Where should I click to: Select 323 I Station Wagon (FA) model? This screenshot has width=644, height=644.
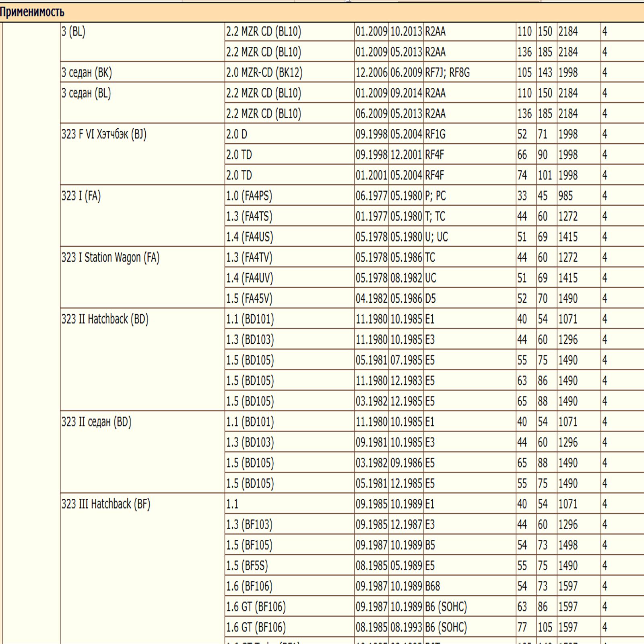click(x=110, y=258)
